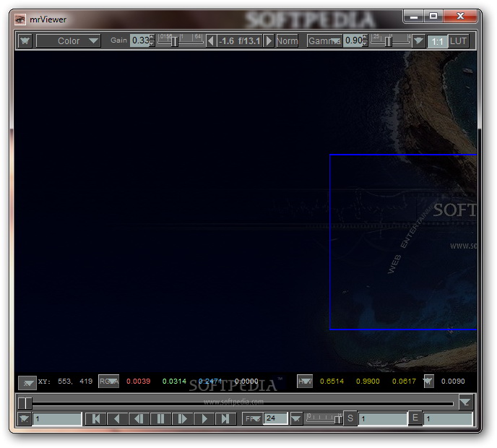Decrease gamma with the stepper down arrow
Screen dimensions: 497x448
(x=365, y=44)
